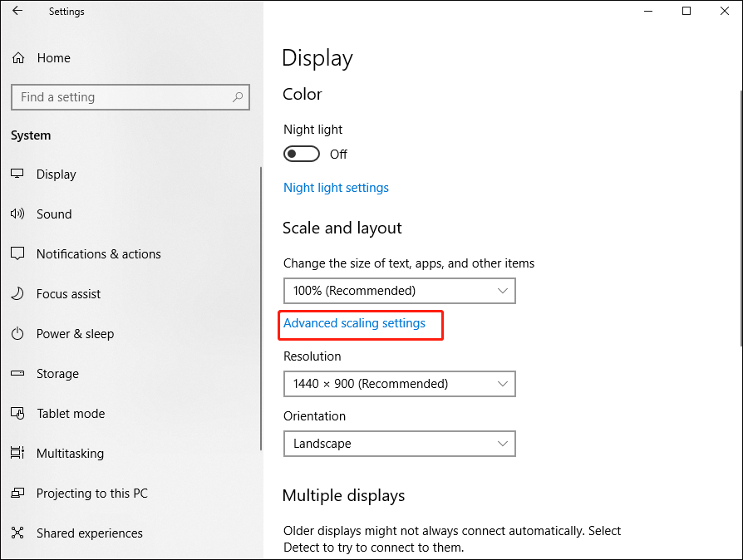Toggle the Night light switch
743x560 pixels.
coord(302,154)
